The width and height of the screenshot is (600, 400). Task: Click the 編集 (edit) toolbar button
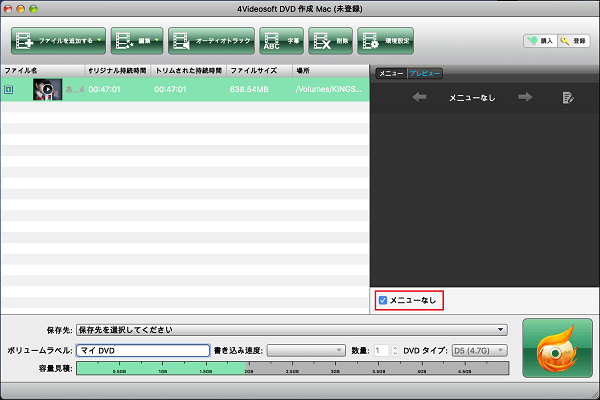(137, 41)
